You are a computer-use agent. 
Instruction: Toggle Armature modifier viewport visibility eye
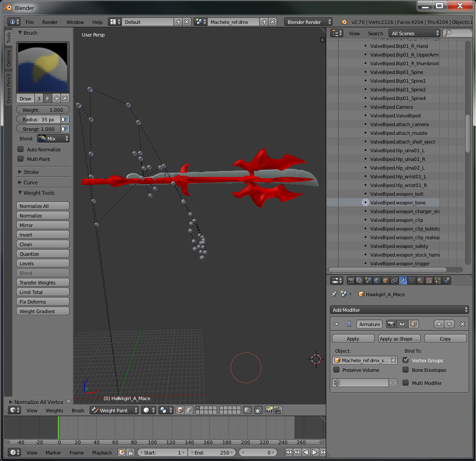pos(402,324)
